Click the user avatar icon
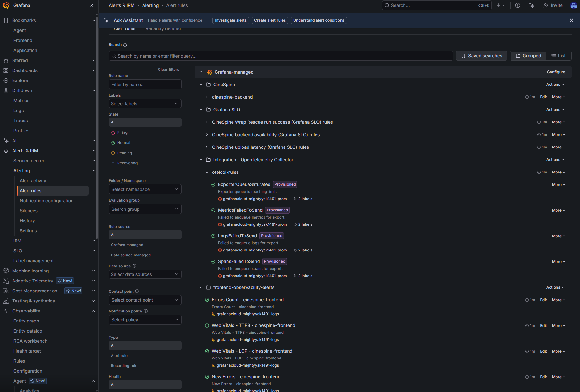This screenshot has height=392, width=580. point(574,5)
